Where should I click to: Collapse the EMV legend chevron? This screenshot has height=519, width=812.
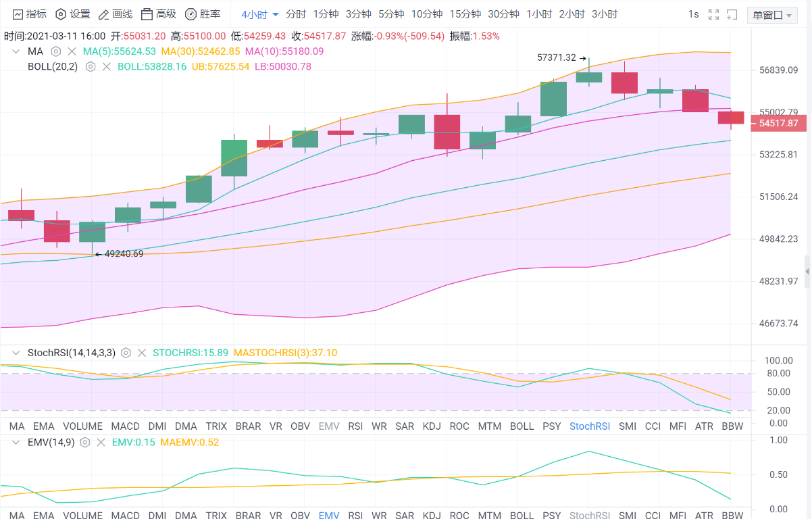(17, 443)
